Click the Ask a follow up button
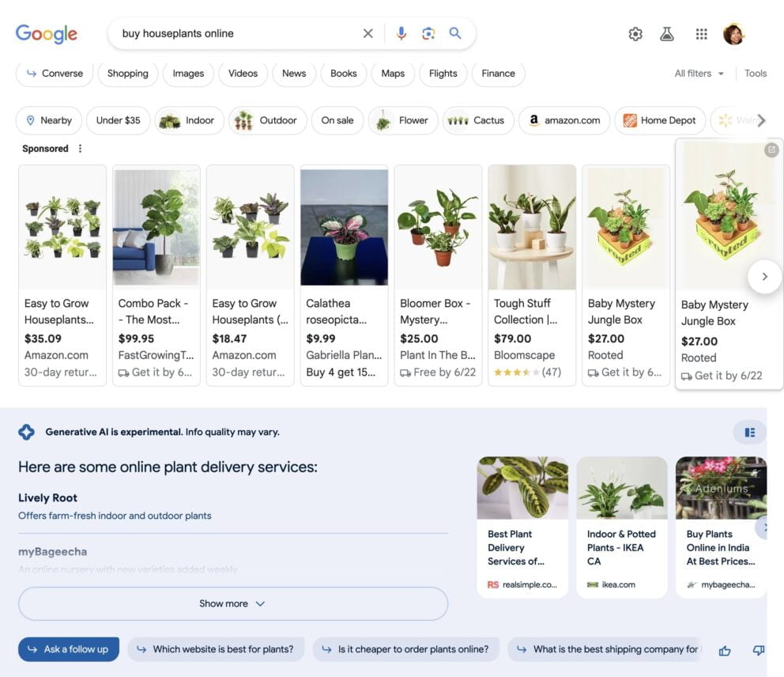The height and width of the screenshot is (677, 784). tap(69, 649)
